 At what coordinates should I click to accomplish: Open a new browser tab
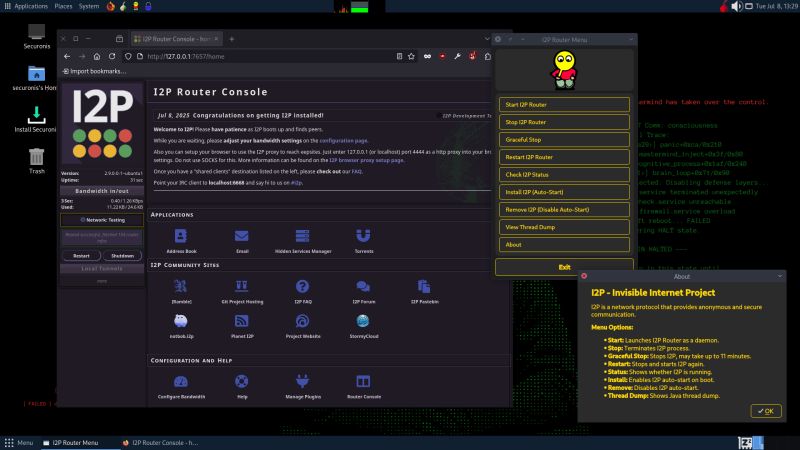pos(232,39)
